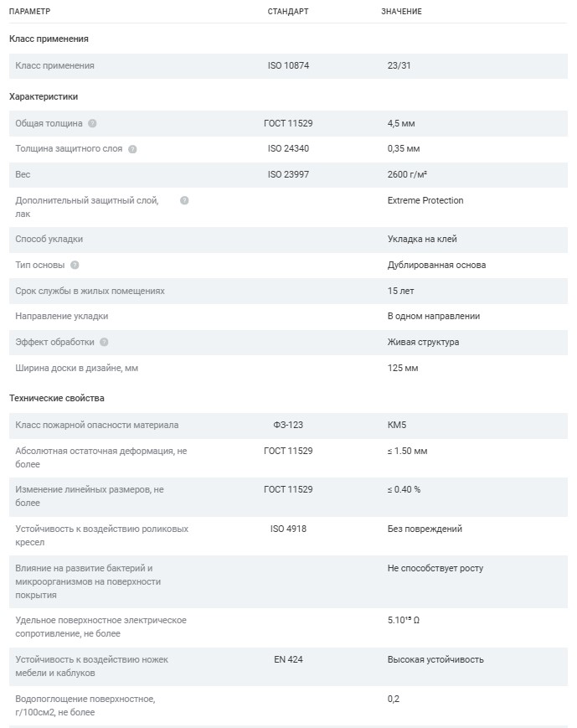Select the Класс применения section heading
This screenshot has height=728, width=577.
tap(49, 39)
